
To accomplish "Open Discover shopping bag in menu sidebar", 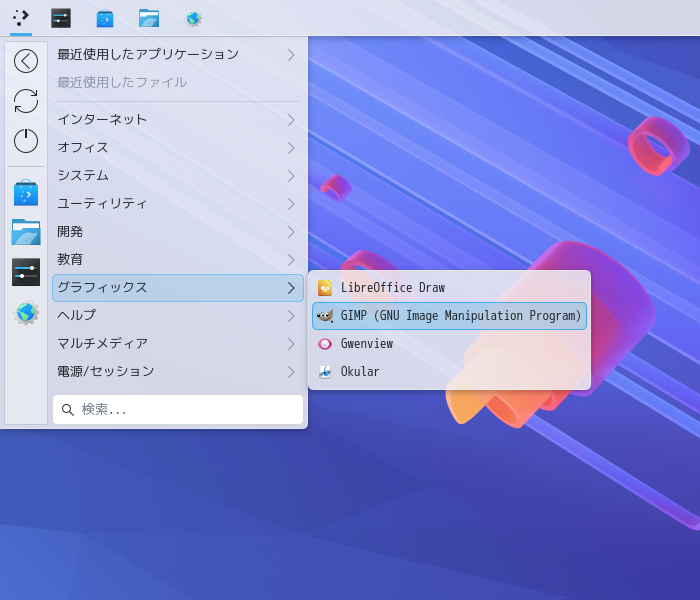I will [26, 193].
